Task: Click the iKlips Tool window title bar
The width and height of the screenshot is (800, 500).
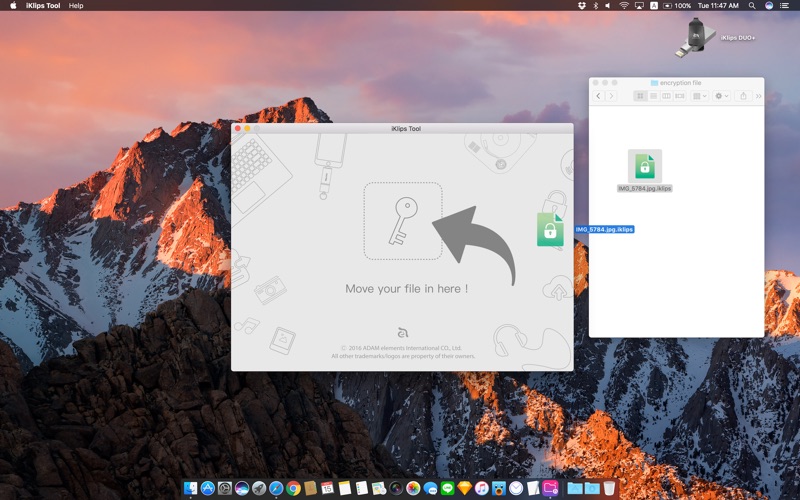Action: (402, 129)
